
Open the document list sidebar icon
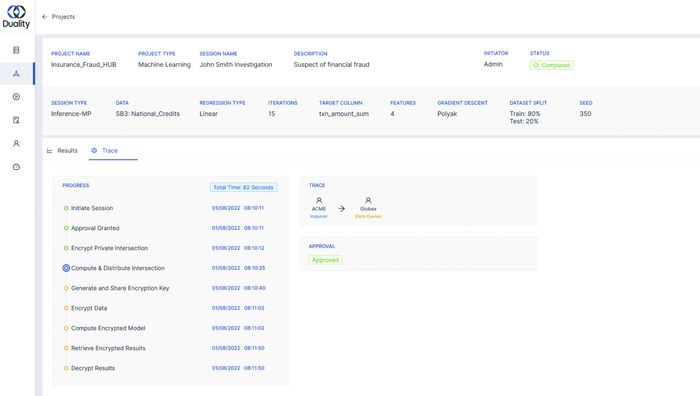(x=16, y=50)
